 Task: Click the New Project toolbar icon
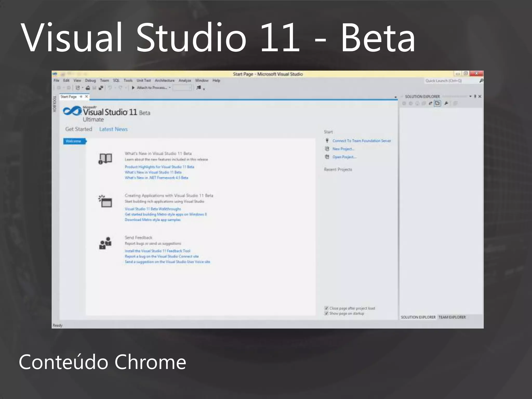pos(77,88)
